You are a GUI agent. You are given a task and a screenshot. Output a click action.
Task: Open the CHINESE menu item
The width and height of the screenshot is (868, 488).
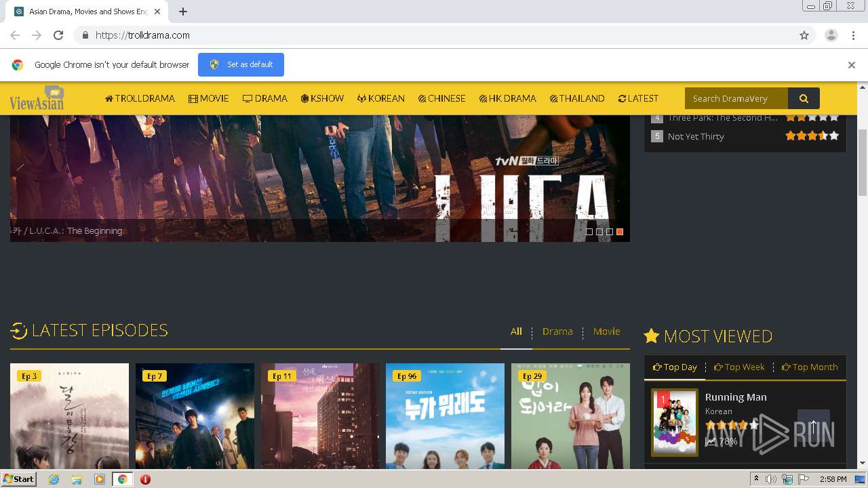coord(441,98)
